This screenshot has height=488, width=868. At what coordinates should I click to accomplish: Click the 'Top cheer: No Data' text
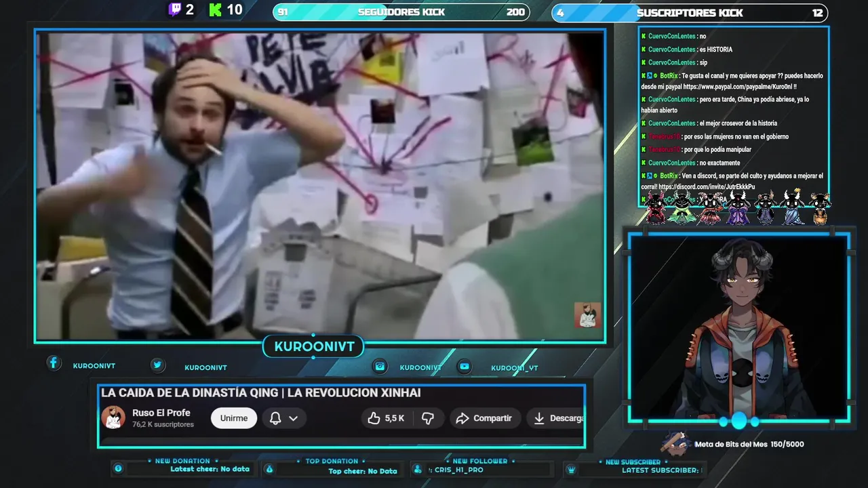coord(363,471)
